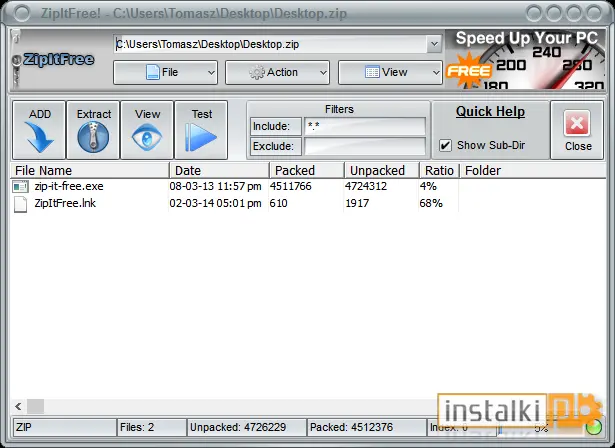Open the File dropdown menu
This screenshot has height=448, width=615.
[165, 72]
